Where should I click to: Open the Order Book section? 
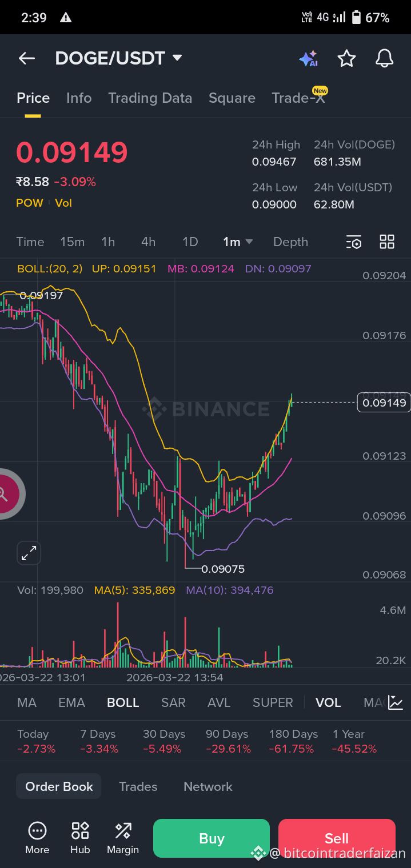coord(59,786)
